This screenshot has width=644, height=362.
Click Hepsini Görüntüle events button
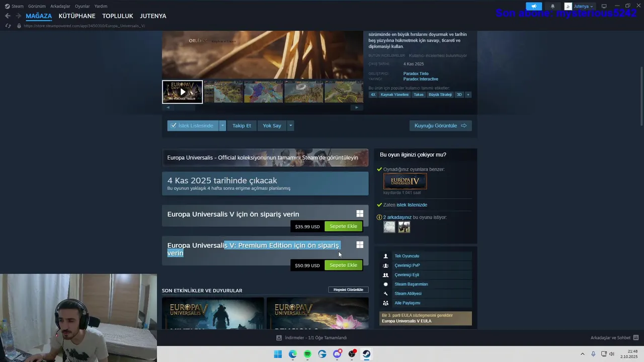(348, 290)
